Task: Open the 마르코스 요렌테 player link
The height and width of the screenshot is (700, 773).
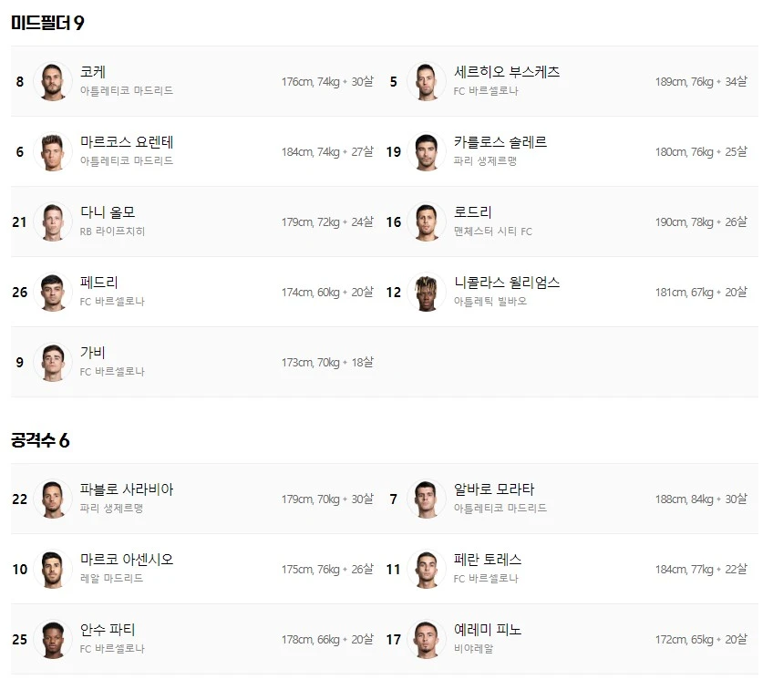Action: pyautogui.click(x=127, y=142)
